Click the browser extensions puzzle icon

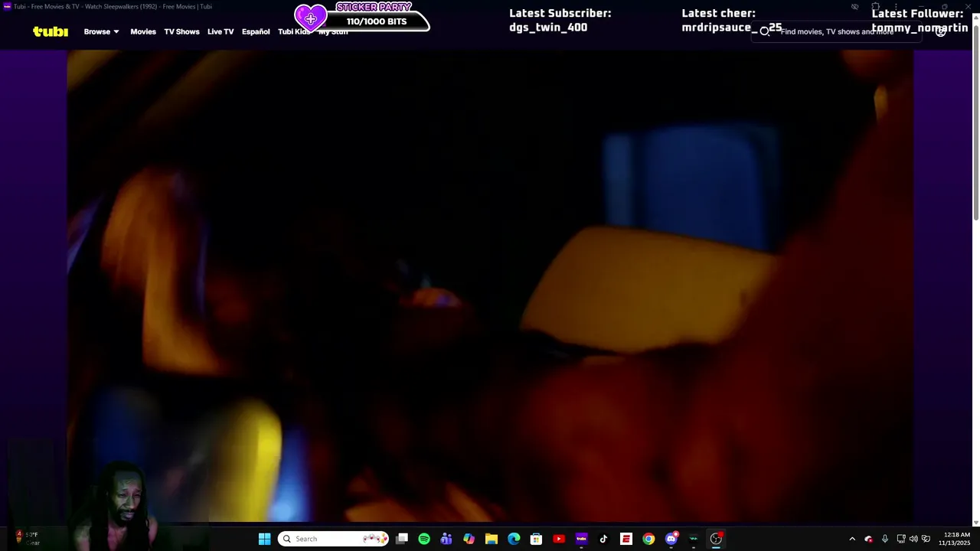click(875, 7)
